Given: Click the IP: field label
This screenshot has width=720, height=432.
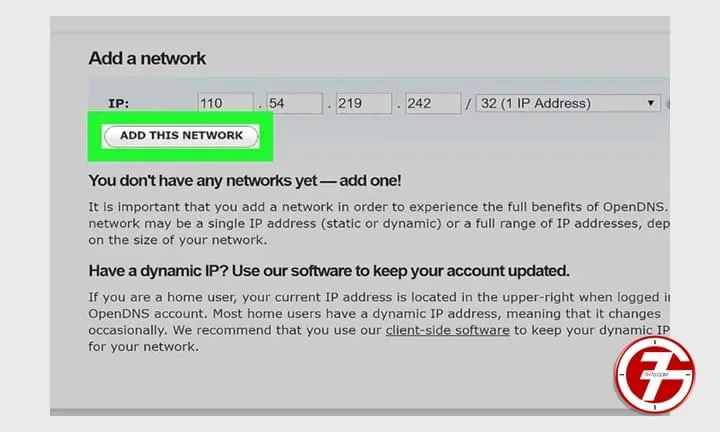Looking at the screenshot, I should (118, 104).
